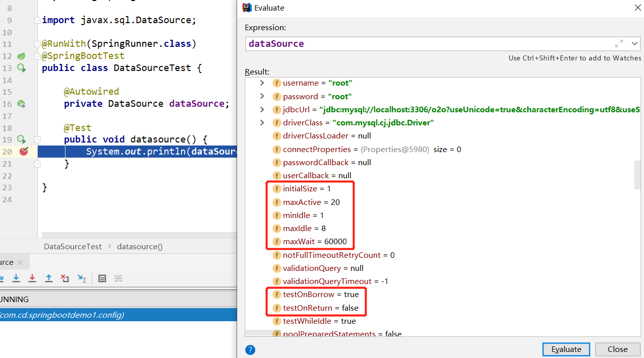This screenshot has width=644, height=358.
Task: Click the Step Out blue up-arrow icon
Action: point(49,278)
